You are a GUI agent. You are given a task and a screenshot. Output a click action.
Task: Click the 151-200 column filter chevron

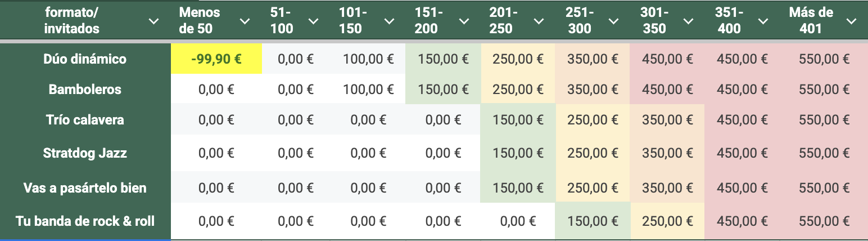click(x=464, y=21)
